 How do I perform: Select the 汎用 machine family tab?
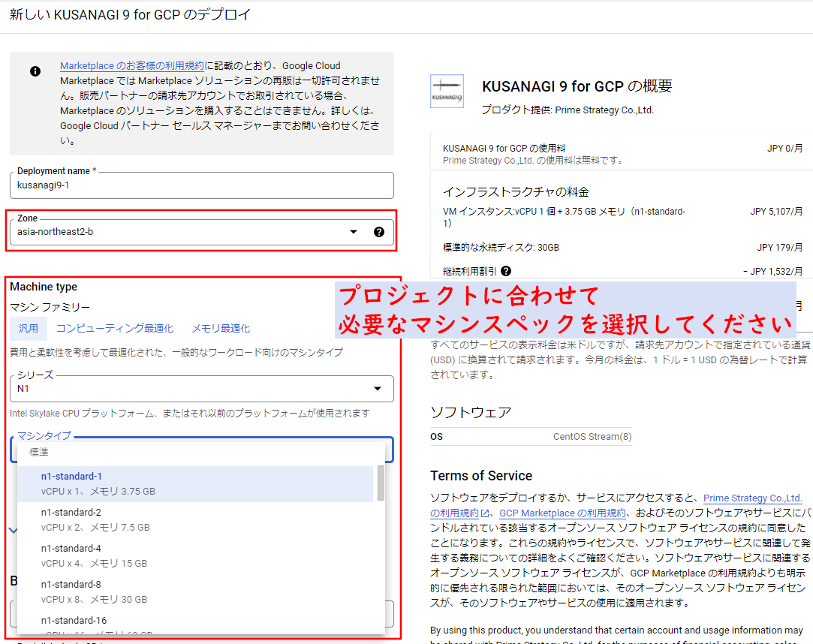tap(29, 328)
